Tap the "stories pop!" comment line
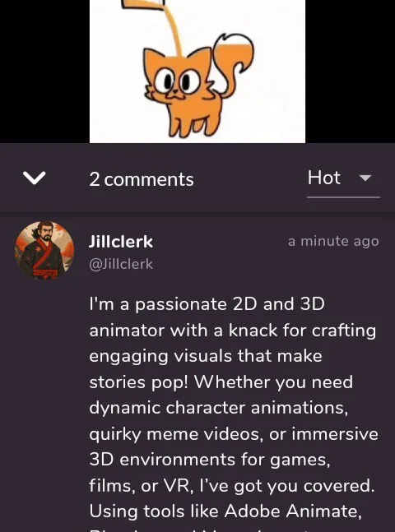The image size is (395, 532). [x=221, y=382]
